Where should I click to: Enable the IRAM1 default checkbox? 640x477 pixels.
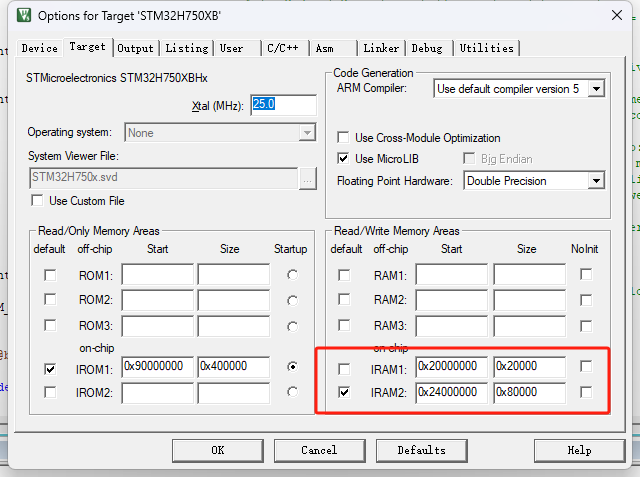[344, 369]
